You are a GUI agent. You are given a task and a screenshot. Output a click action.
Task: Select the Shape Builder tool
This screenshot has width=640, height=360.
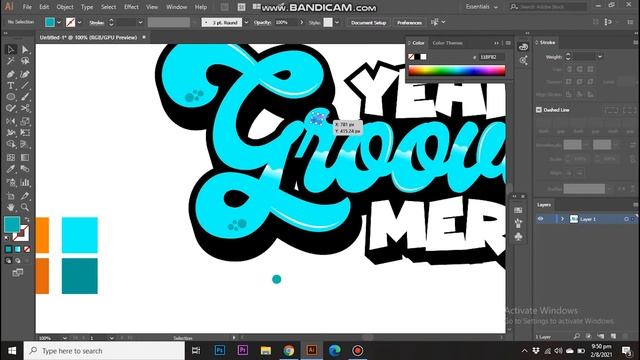pos(11,144)
